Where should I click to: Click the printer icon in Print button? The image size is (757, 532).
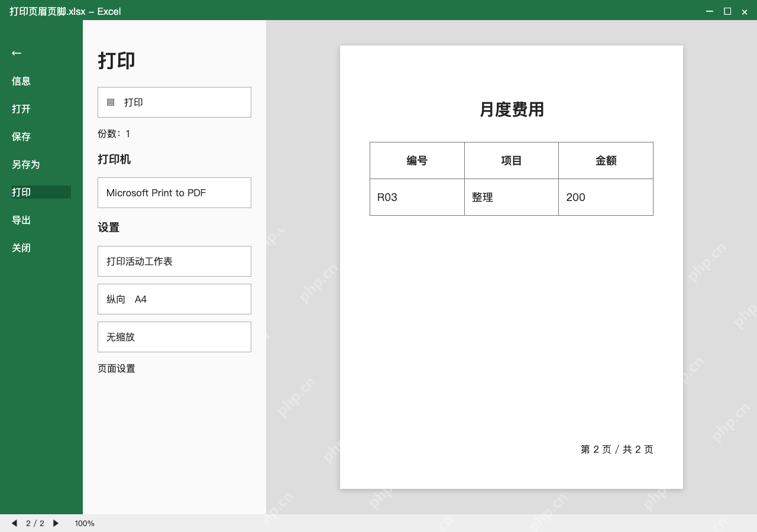(111, 102)
